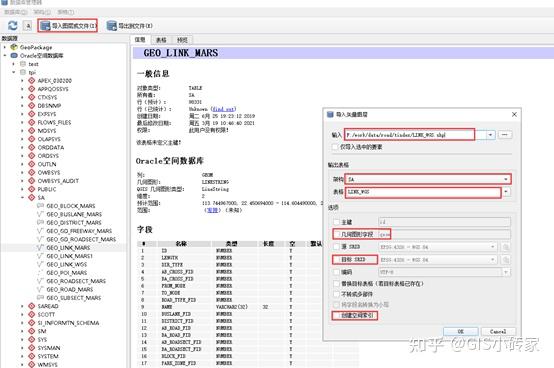Open the input file dropdown arrow
The image size is (554, 368).
(x=490, y=135)
